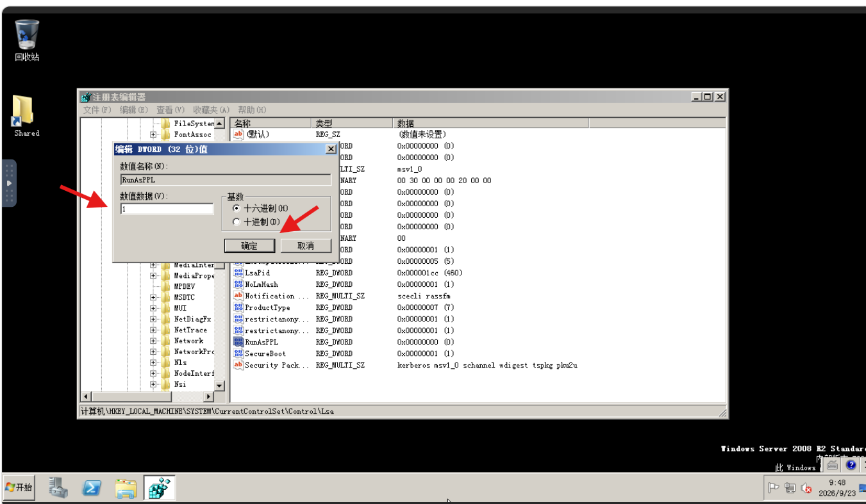Select the SecureBoot value icon

[238, 354]
